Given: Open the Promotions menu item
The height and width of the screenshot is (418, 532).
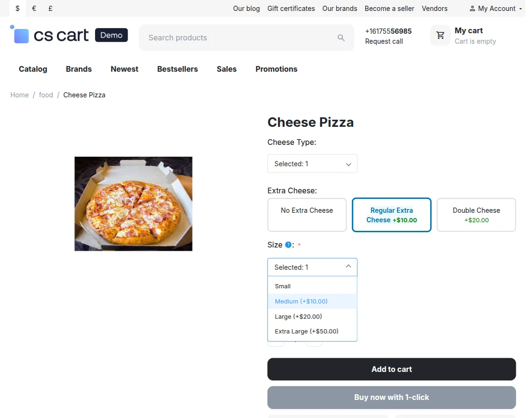Looking at the screenshot, I should coord(276,69).
